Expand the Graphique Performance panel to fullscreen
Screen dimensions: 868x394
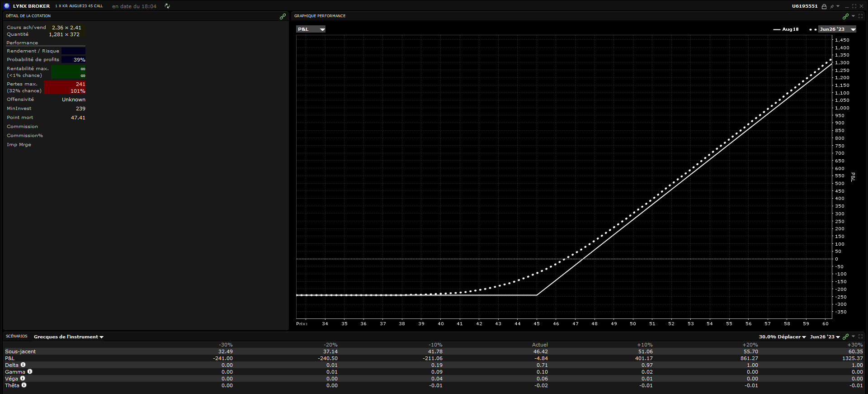(861, 16)
